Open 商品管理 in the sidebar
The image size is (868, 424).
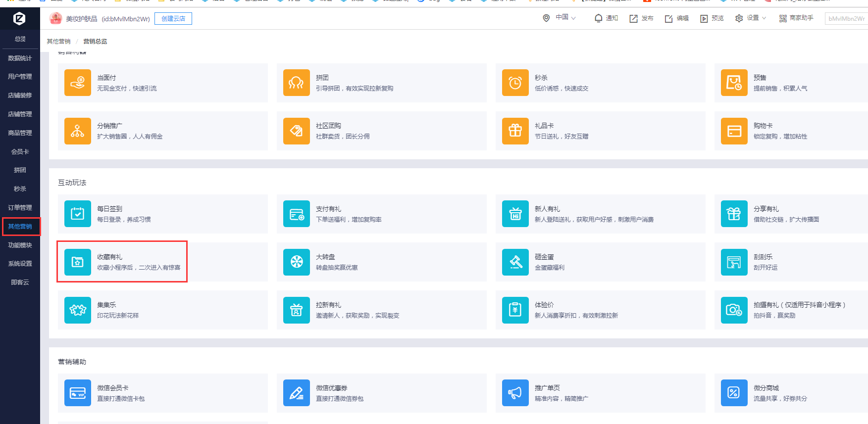point(20,133)
